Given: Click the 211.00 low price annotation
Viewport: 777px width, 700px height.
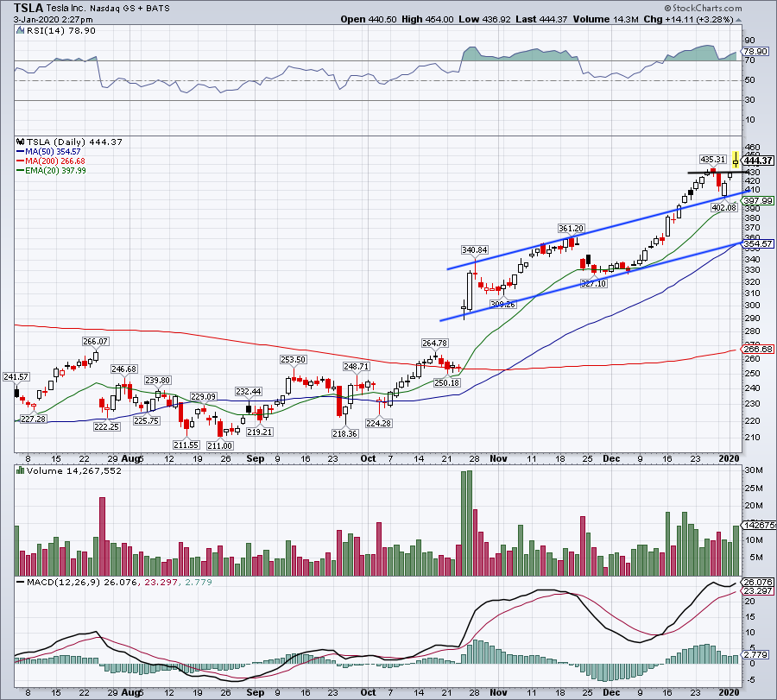Looking at the screenshot, I should [x=220, y=445].
